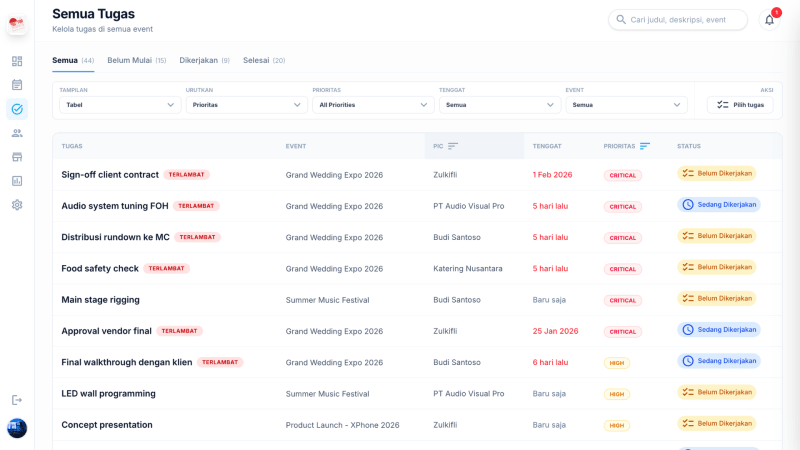
Task: Click the checklist icon in Pilih tugas
Action: 722,105
